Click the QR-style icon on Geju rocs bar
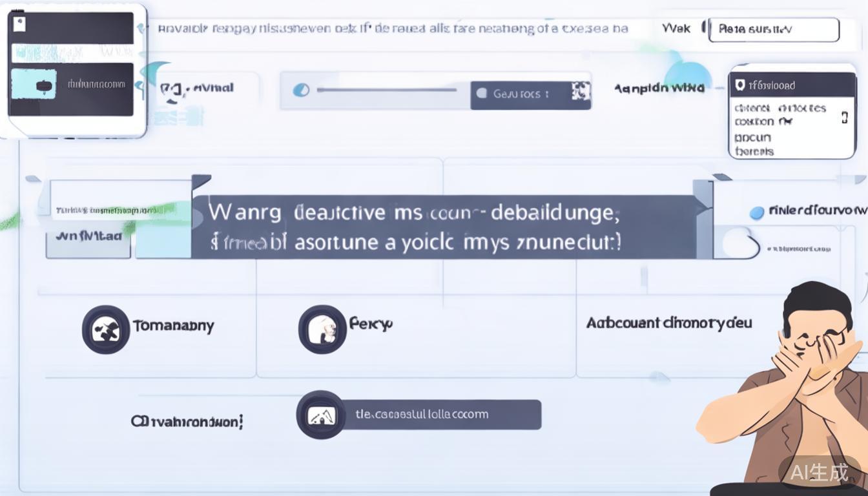The image size is (868, 496). coord(580,93)
